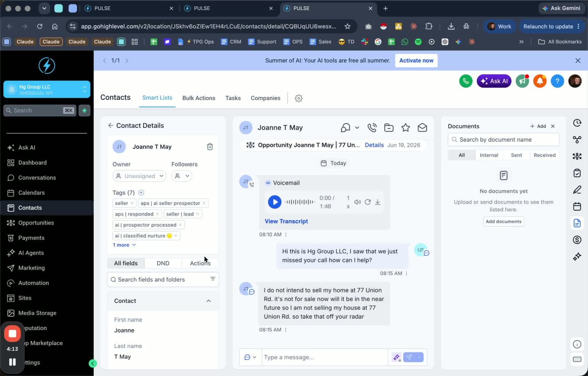
Task: Click the green phone dialer icon
Action: [466, 81]
